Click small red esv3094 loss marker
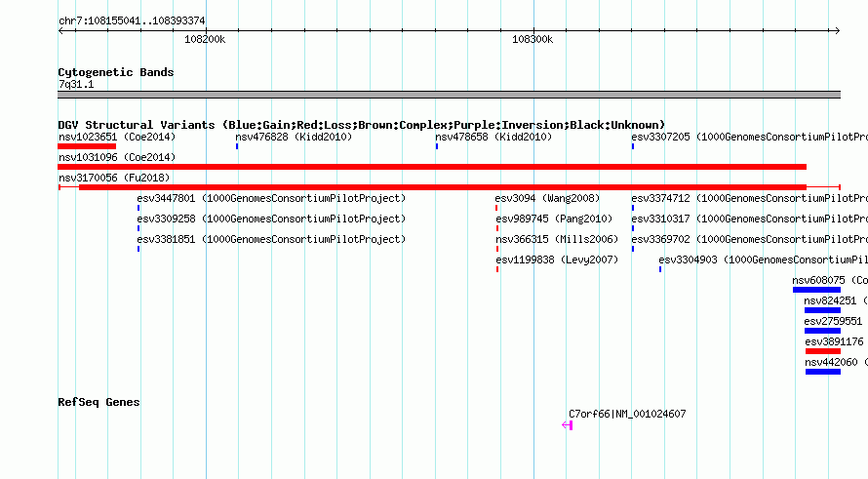The width and height of the screenshot is (868, 479). pyautogui.click(x=496, y=208)
